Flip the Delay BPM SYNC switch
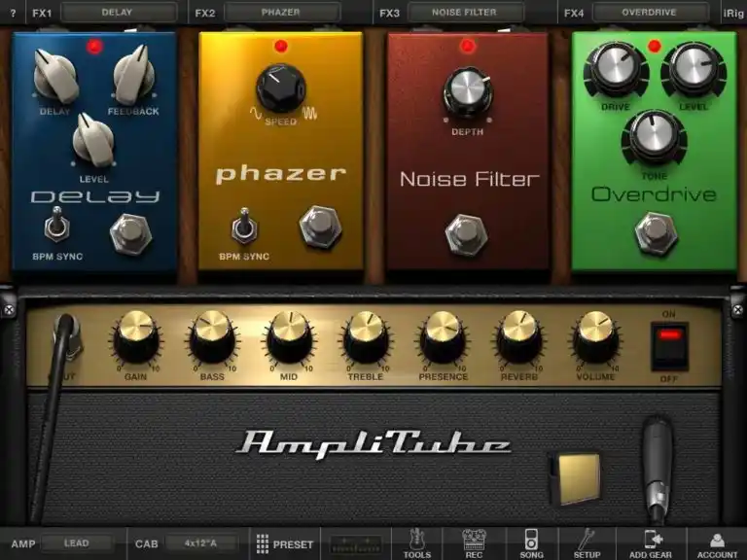This screenshot has height=560, width=747. [56, 224]
